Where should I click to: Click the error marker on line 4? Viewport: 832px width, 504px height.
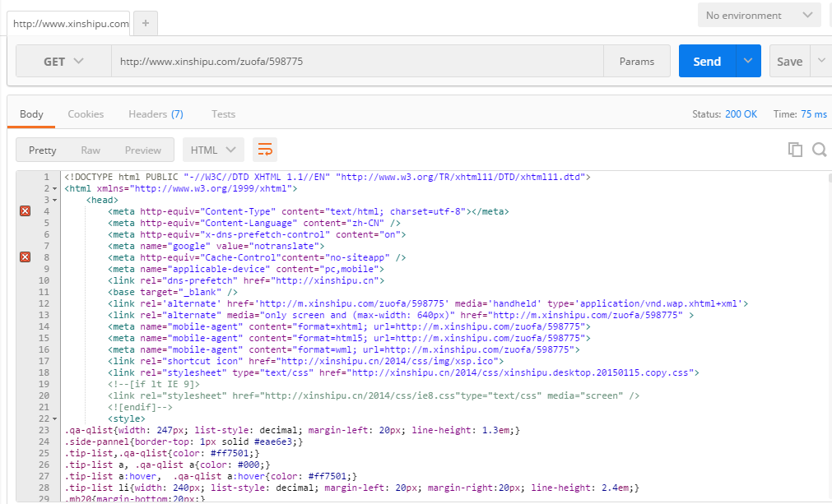(25, 211)
